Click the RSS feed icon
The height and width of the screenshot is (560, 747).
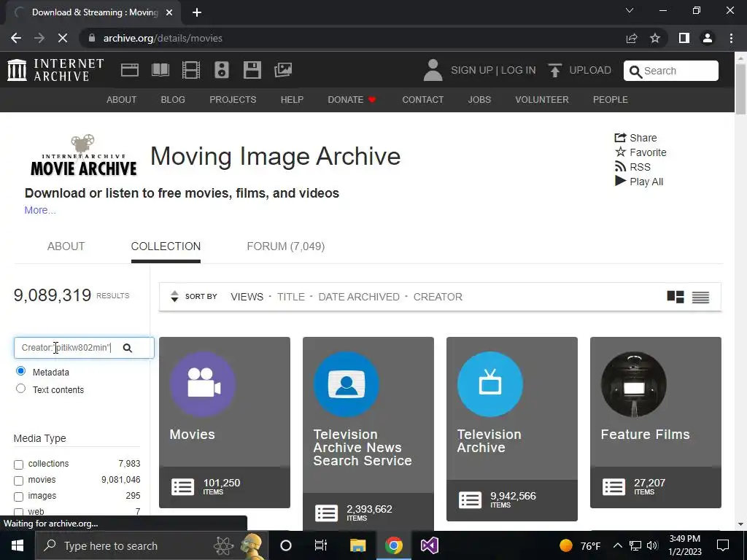[x=620, y=167]
